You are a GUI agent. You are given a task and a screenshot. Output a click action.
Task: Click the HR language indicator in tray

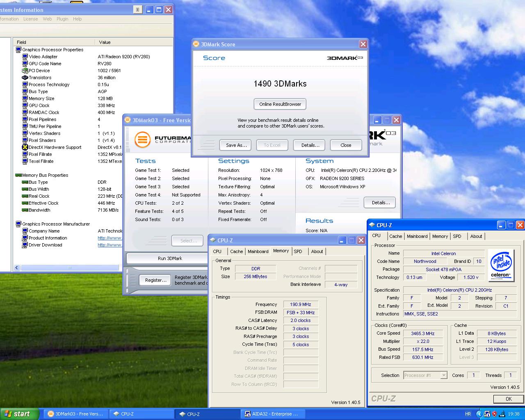(x=468, y=414)
